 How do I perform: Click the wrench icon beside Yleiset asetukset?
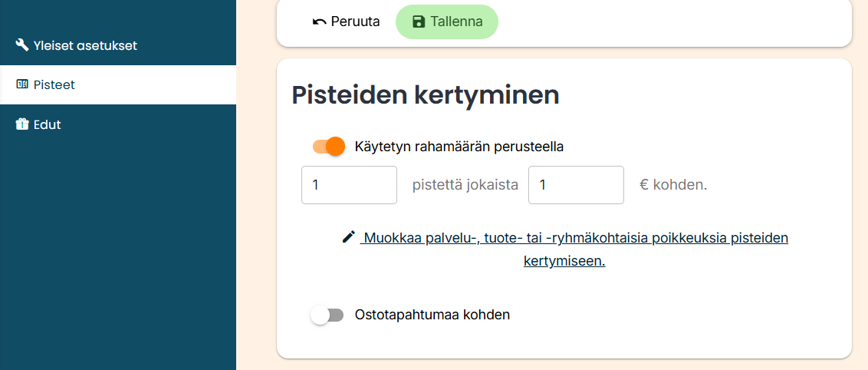(22, 45)
